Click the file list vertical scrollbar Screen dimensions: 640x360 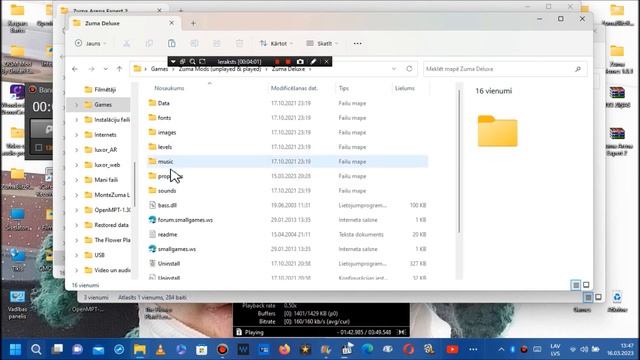[459, 161]
